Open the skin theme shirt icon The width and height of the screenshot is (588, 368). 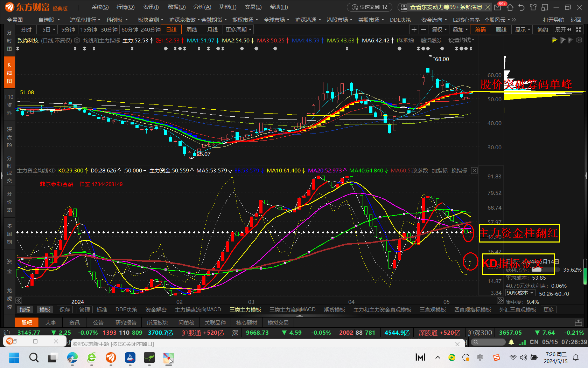(x=533, y=7)
